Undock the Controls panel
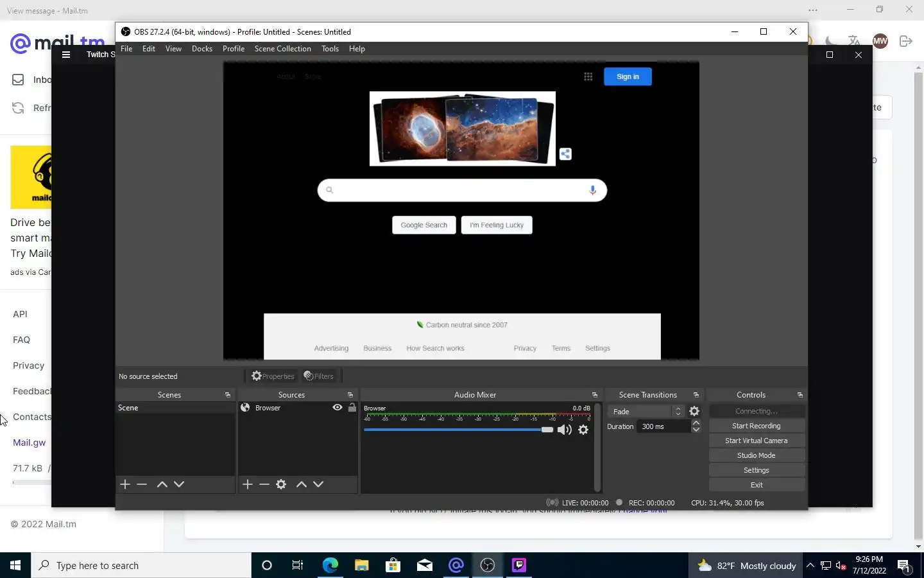 pos(800,395)
